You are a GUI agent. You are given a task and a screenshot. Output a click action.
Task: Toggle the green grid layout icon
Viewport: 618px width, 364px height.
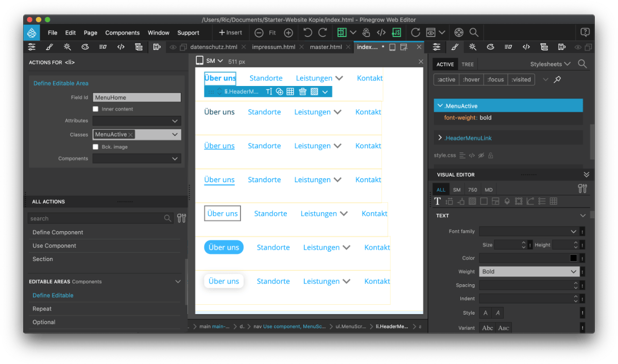coord(342,32)
